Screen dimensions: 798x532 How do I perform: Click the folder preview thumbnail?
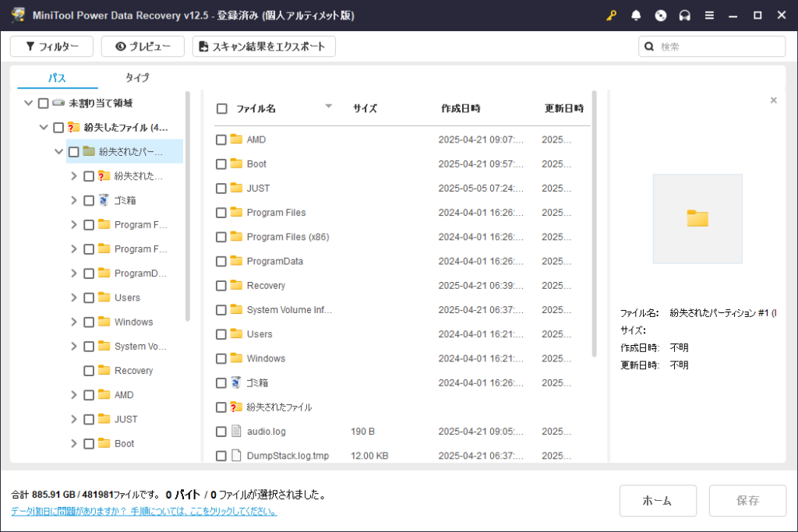coord(697,219)
